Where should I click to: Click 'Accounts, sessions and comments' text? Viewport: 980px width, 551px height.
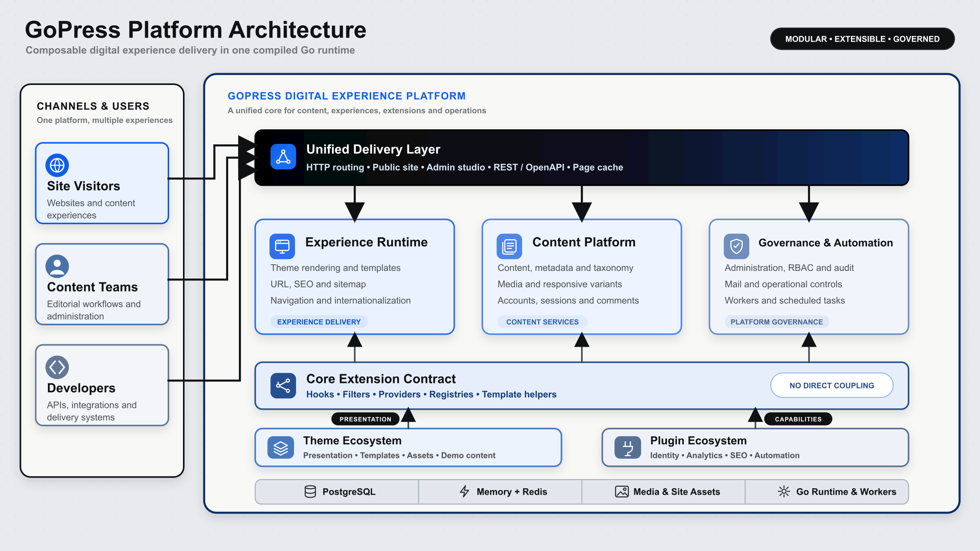568,301
